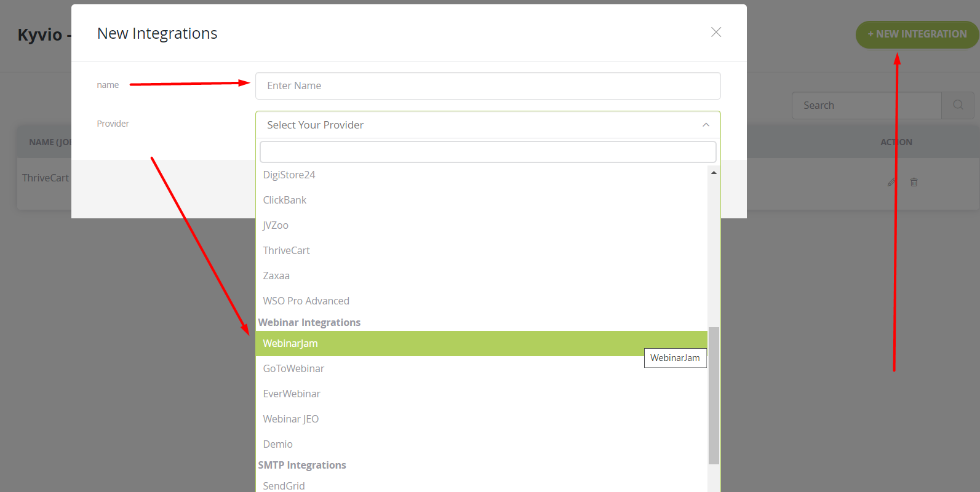The width and height of the screenshot is (980, 492).
Task: Pick Webinar JEO option
Action: click(482, 419)
